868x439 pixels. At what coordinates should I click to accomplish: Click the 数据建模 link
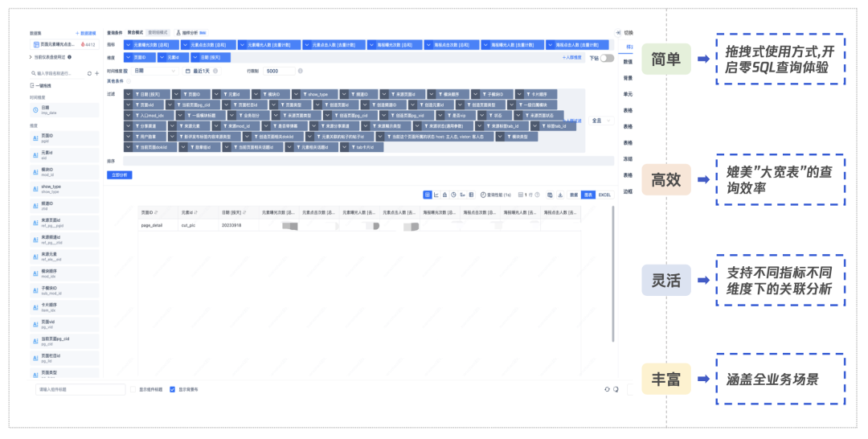[86, 34]
